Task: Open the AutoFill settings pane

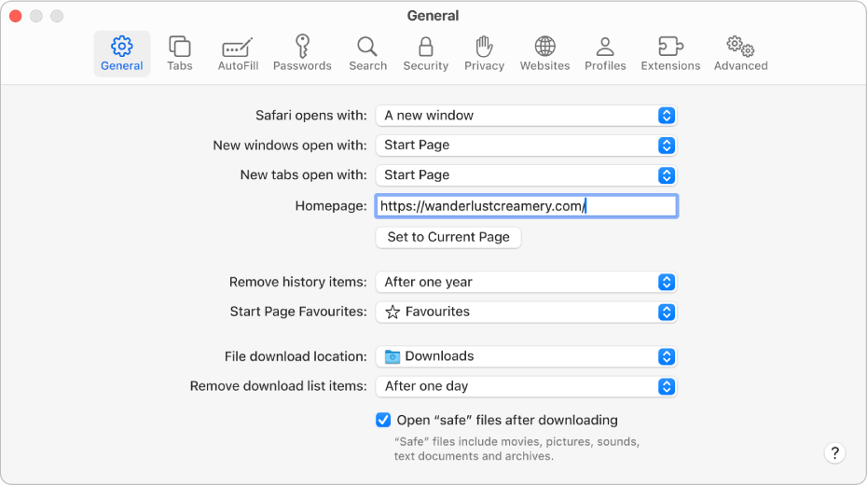Action: point(237,53)
